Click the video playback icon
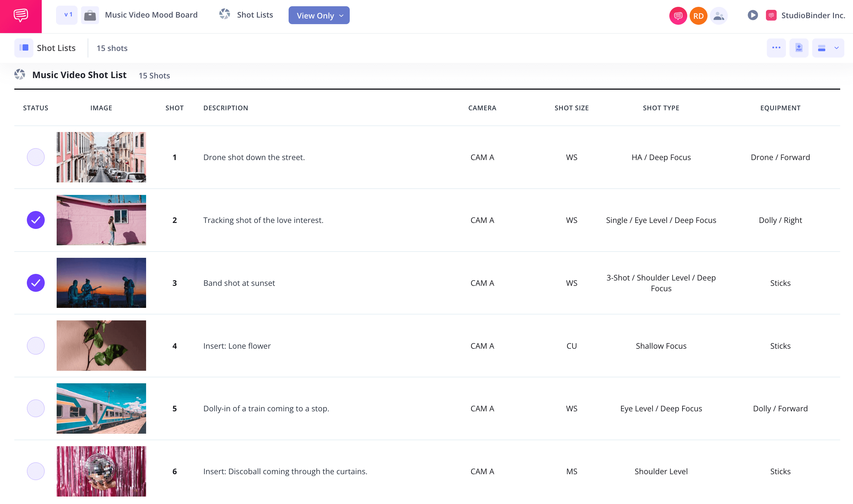Image resolution: width=853 pixels, height=504 pixels. (753, 15)
